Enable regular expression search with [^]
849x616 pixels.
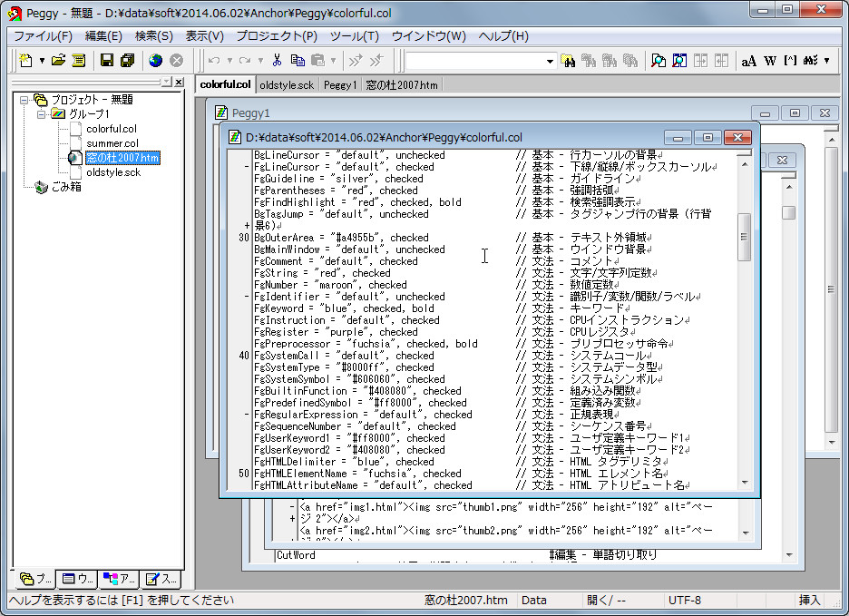click(x=790, y=61)
